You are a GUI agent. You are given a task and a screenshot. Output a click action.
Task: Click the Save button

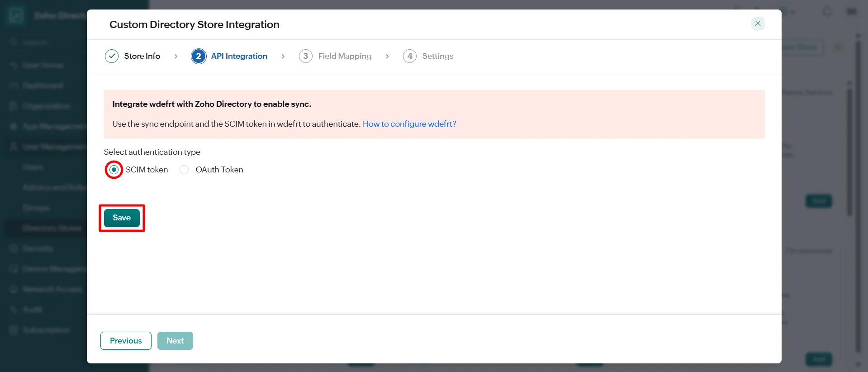(122, 218)
